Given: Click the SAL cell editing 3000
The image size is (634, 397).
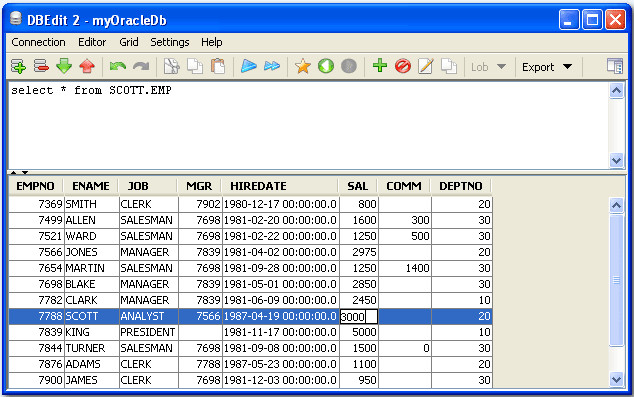Looking at the screenshot, I should pos(359,317).
